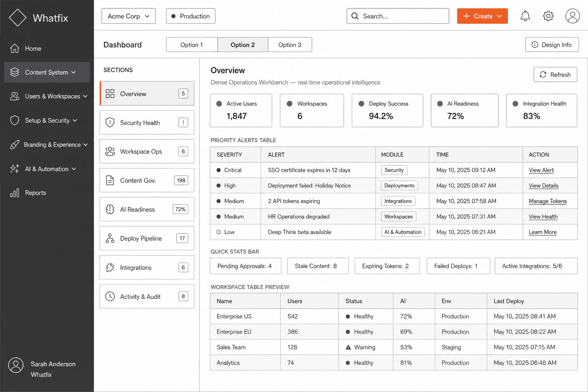
Task: Click the Branding & Experience brush icon
Action: (x=15, y=145)
